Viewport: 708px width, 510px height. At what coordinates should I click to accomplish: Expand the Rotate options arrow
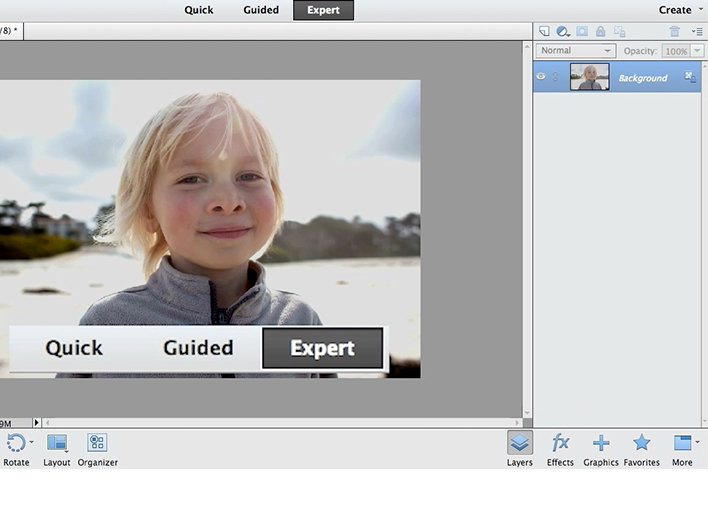(31, 442)
